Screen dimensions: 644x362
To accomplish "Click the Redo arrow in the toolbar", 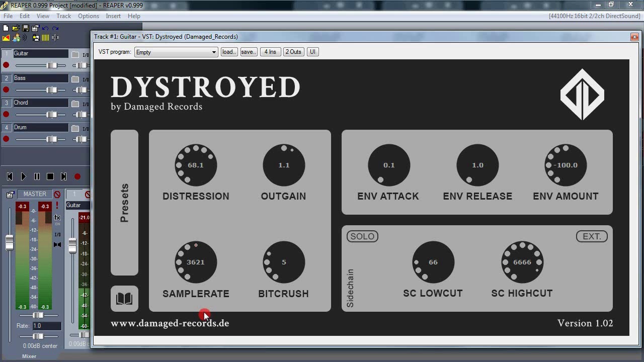I will [x=55, y=28].
